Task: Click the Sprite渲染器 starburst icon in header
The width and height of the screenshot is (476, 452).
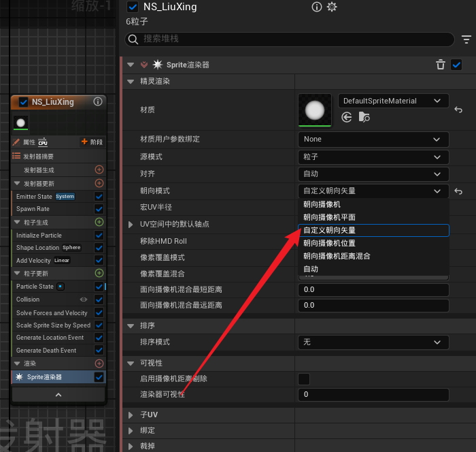Action: (x=158, y=65)
